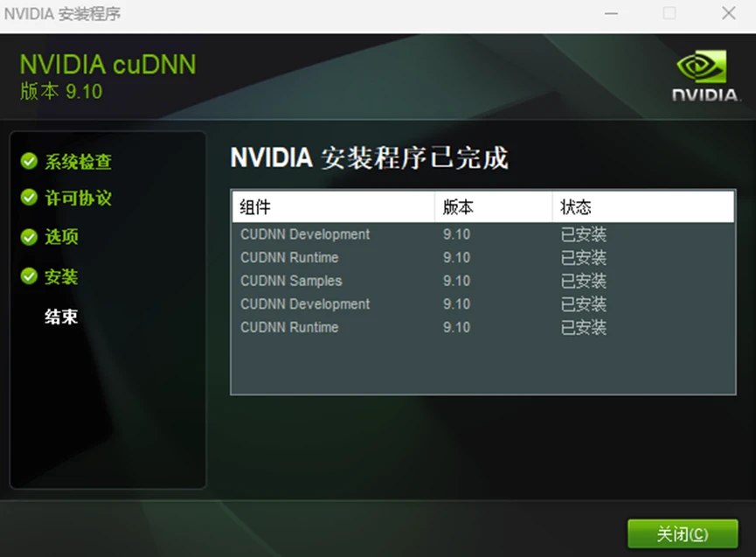Click 已安装 status in CUDNN Samples row
This screenshot has width=756, height=557.
[x=584, y=281]
